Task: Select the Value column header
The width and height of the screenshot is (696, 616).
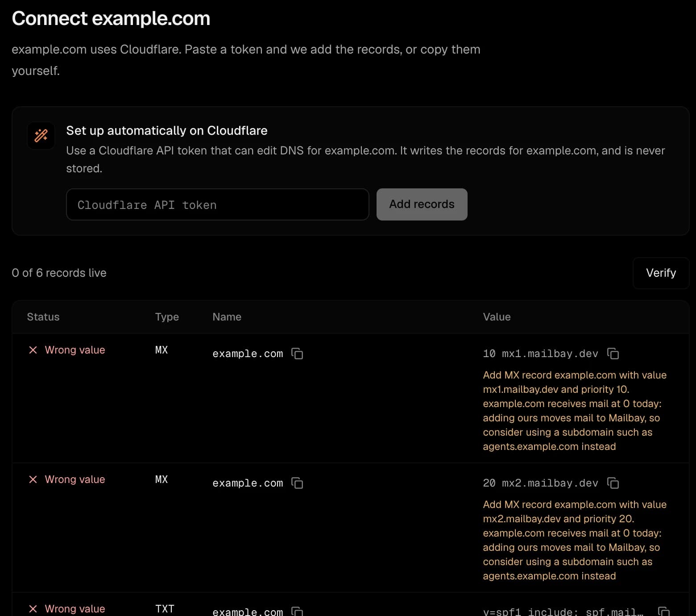Action: 497,317
